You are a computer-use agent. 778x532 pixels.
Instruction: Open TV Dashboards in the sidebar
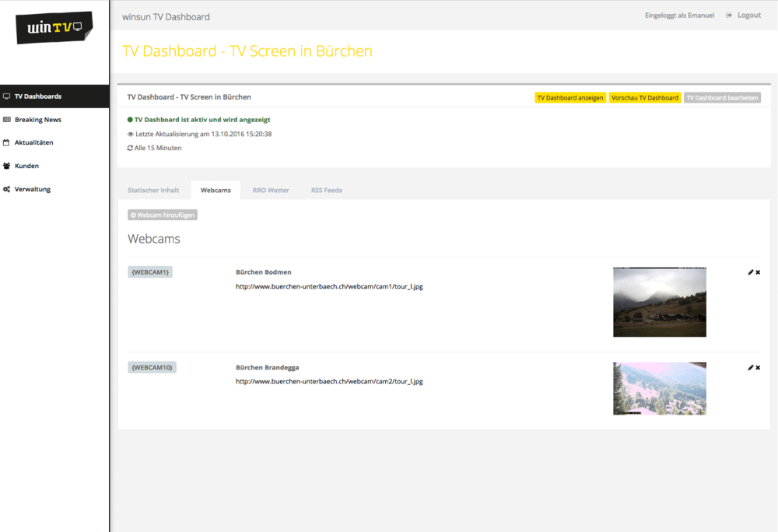tap(37, 96)
